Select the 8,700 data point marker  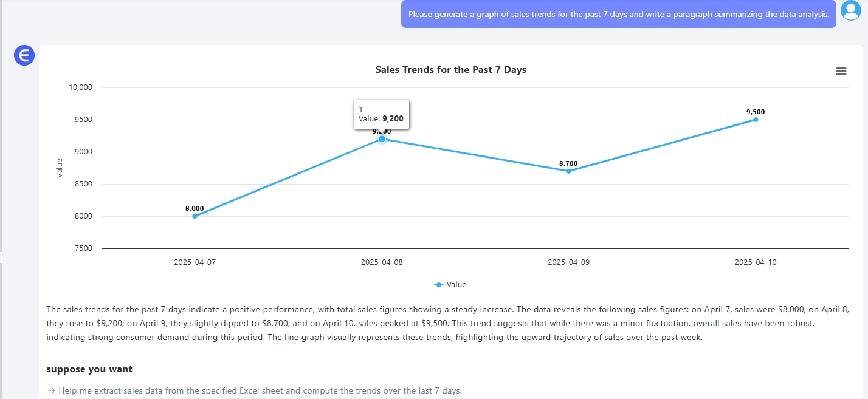click(568, 171)
